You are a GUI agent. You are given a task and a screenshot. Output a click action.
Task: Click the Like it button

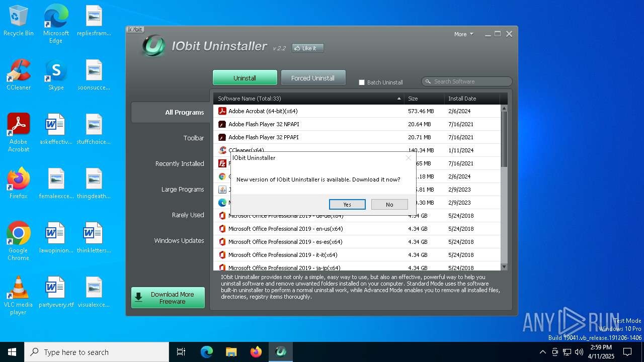(307, 48)
